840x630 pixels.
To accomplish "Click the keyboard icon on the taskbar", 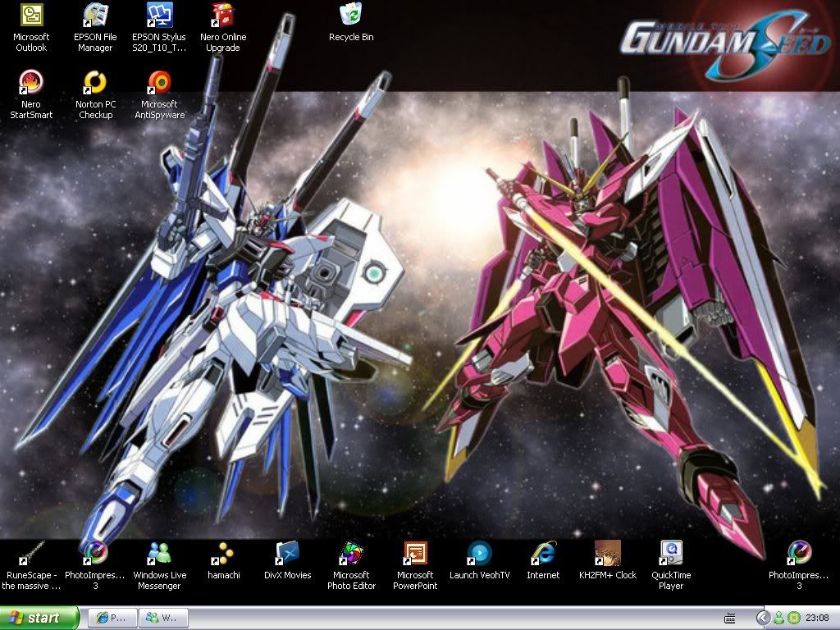I will pos(729,619).
